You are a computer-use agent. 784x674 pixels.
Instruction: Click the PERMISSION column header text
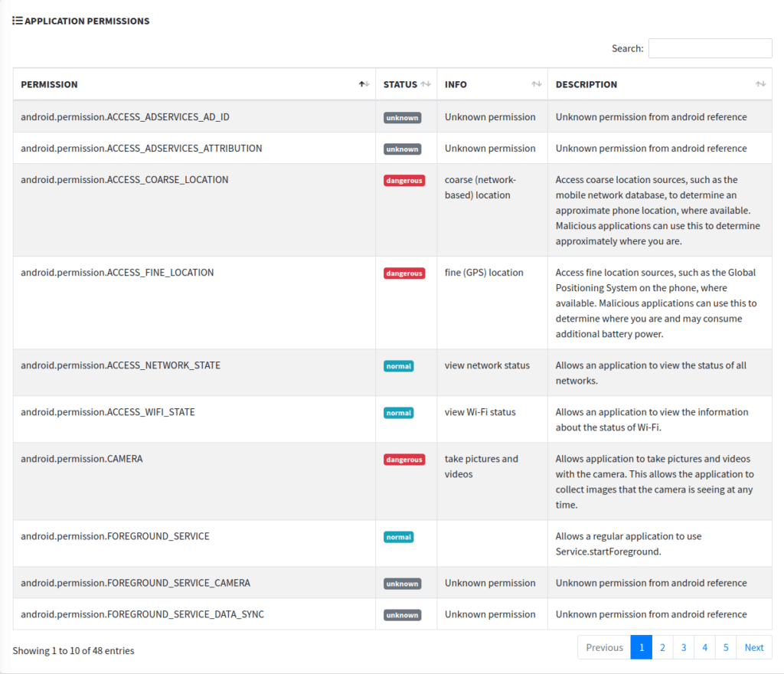[49, 84]
